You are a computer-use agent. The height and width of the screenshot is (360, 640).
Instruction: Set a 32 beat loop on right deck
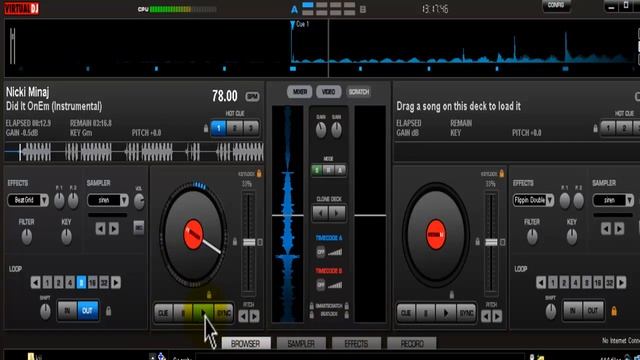click(609, 282)
